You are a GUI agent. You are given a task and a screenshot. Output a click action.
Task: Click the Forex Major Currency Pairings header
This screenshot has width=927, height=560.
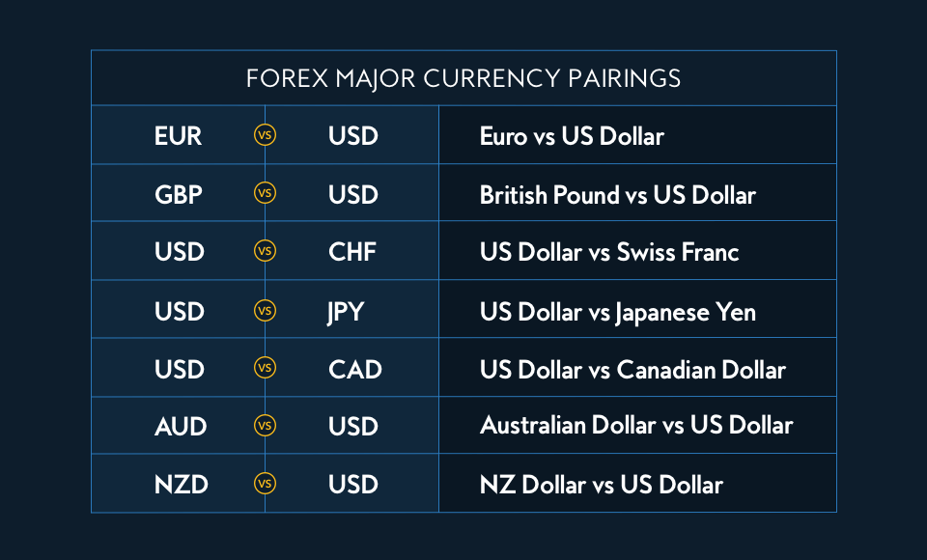pyautogui.click(x=463, y=78)
